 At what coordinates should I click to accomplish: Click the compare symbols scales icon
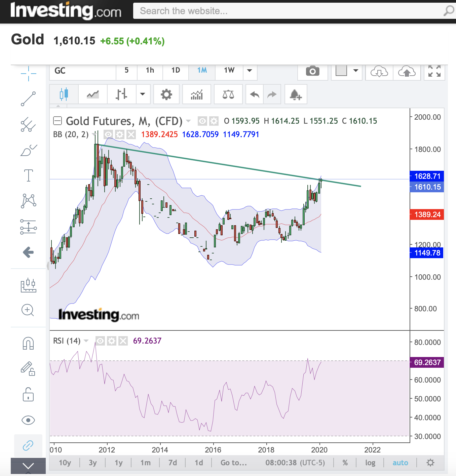point(228,94)
